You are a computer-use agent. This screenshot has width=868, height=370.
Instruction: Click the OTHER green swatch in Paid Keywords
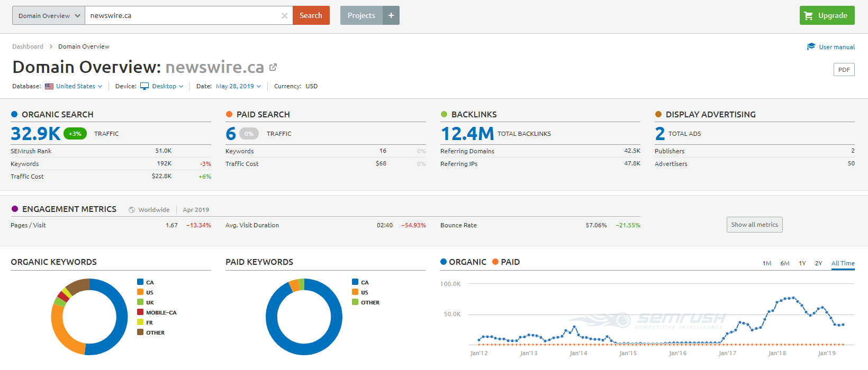click(x=355, y=302)
